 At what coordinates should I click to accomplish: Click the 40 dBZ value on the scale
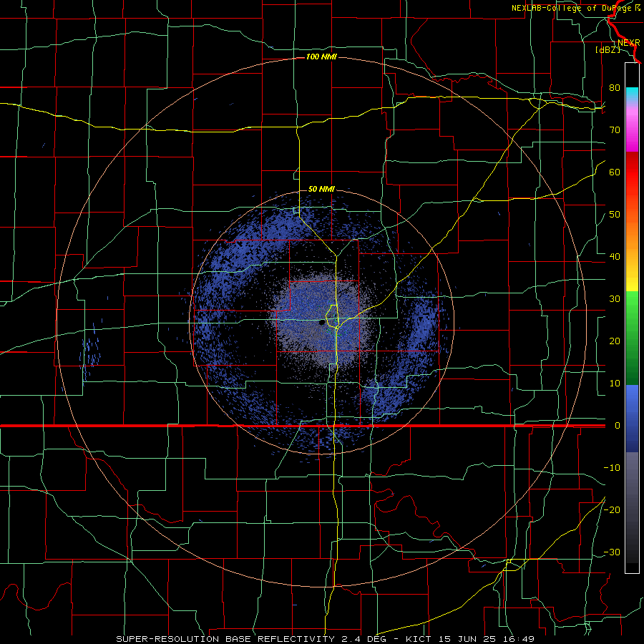point(615,257)
